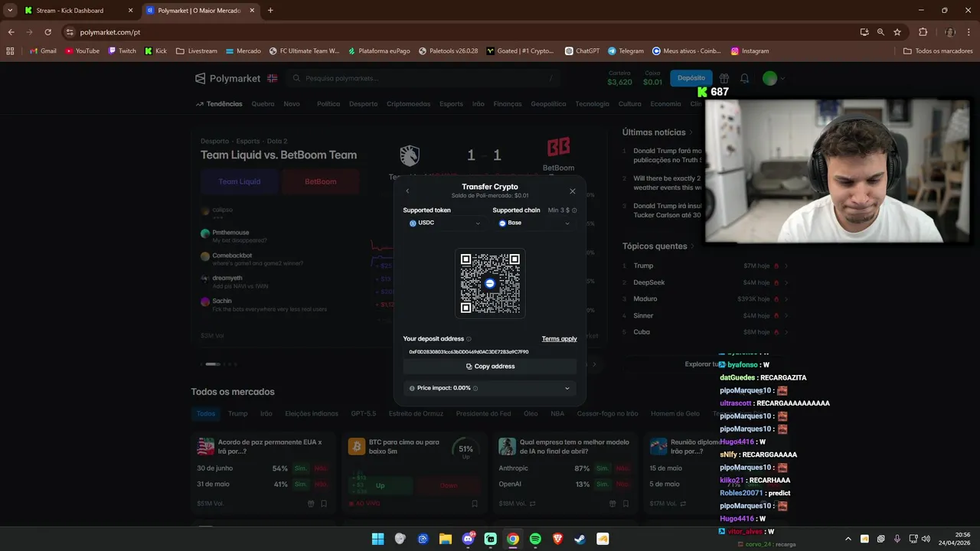The height and width of the screenshot is (551, 980).
Task: Open the USDC supported token dropdown
Action: tap(445, 223)
